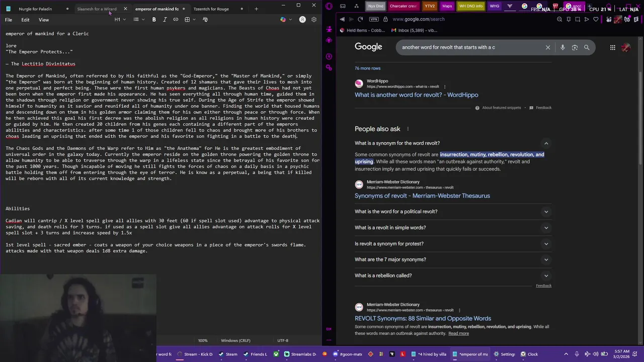Viewport: 644px width, 362px height.
Task: Switch to Nurgle for Paladin tab
Action: click(x=35, y=9)
